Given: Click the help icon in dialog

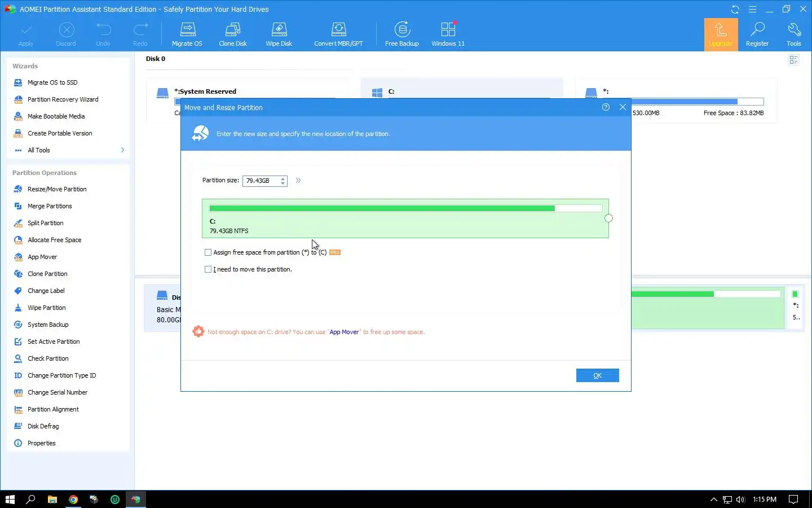Looking at the screenshot, I should click(606, 107).
